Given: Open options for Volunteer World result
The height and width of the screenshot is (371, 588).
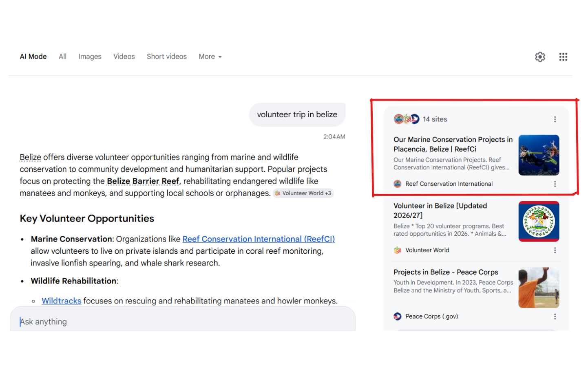Looking at the screenshot, I should coord(555,250).
